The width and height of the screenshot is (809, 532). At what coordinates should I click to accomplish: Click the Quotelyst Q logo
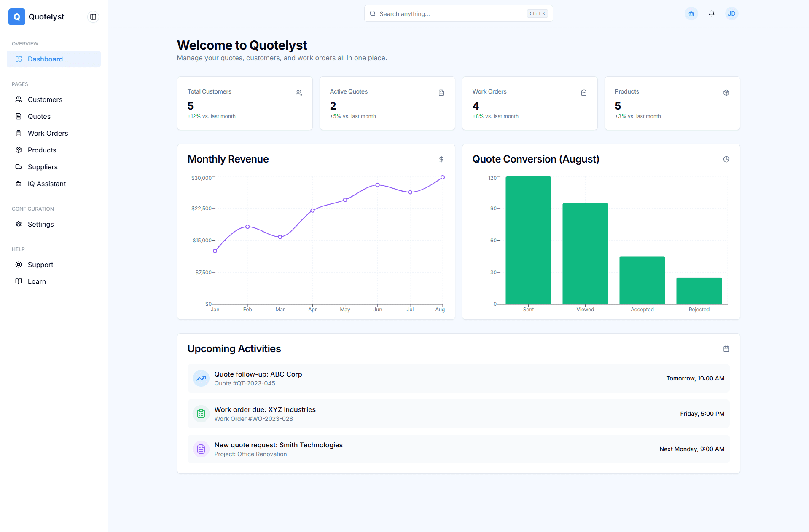[17, 17]
